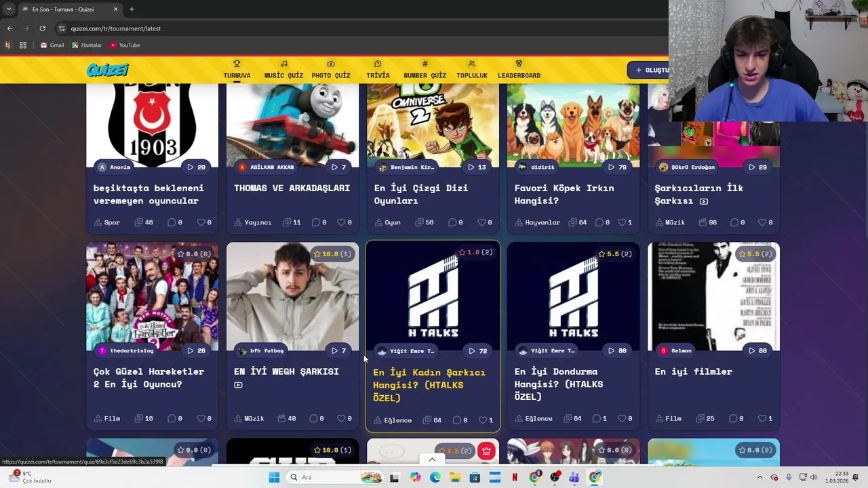Click the heart icon on Favori Köpek card

pos(621,222)
